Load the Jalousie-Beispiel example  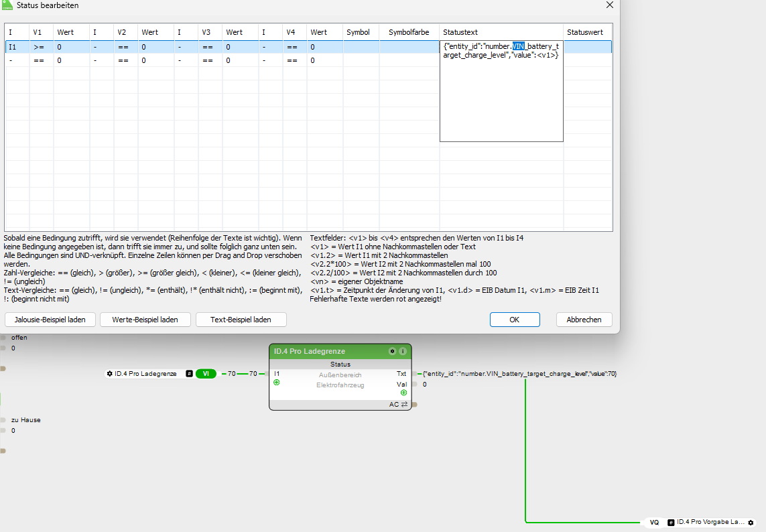(x=50, y=320)
